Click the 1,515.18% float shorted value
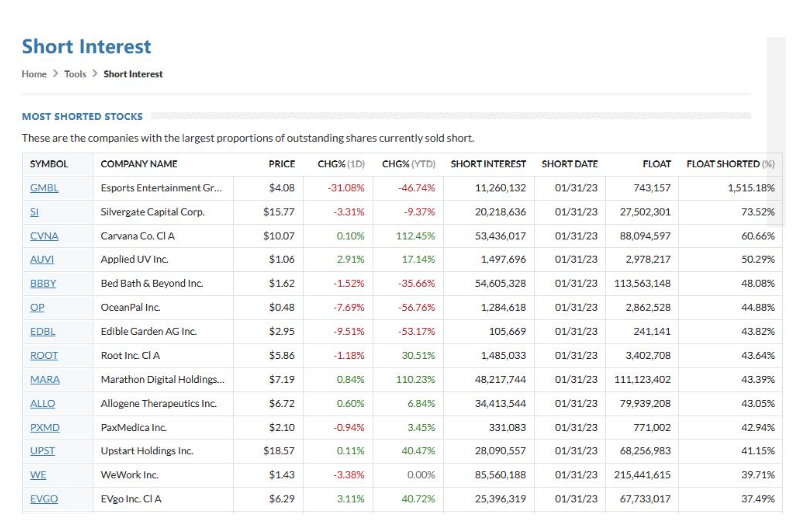Screen dimensions: 806x522 point(751,188)
